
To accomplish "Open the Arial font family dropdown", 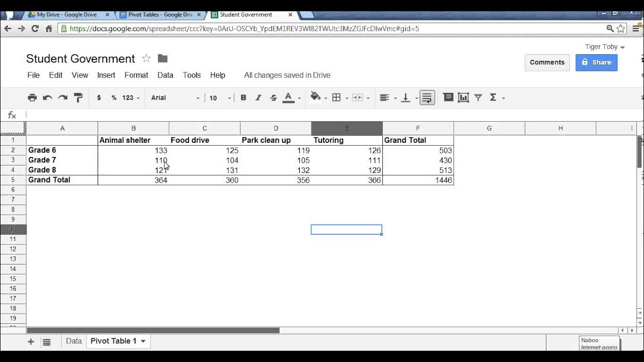I will [175, 98].
